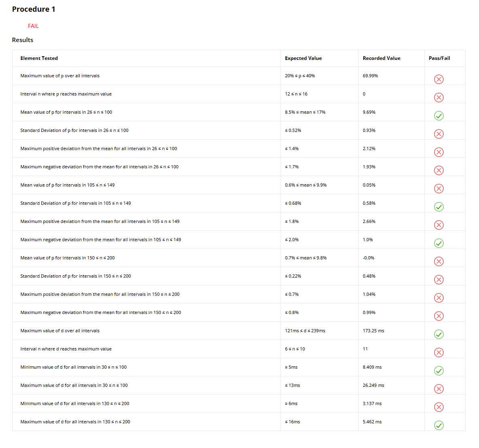This screenshot has width=479, height=448.
Task: Click the pass checkmark for Mean value of p in 26 ≤ n ≤ 100
Action: [x=439, y=116]
